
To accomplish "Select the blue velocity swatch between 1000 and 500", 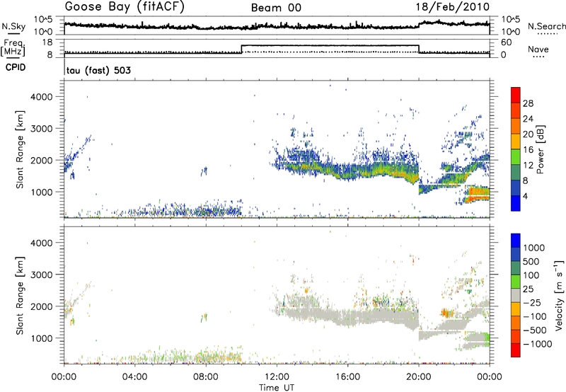I will [x=516, y=254].
